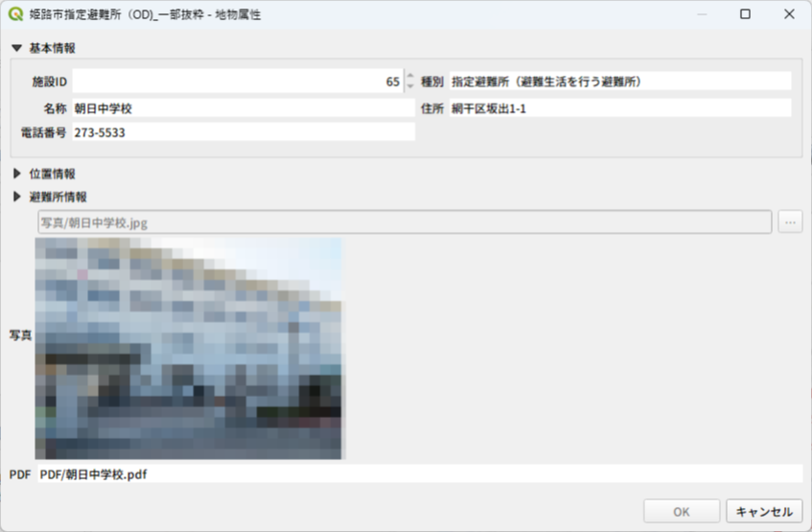Viewport: 812px width, 532px height.
Task: Click the QGIS logo in title bar
Action: [15, 15]
